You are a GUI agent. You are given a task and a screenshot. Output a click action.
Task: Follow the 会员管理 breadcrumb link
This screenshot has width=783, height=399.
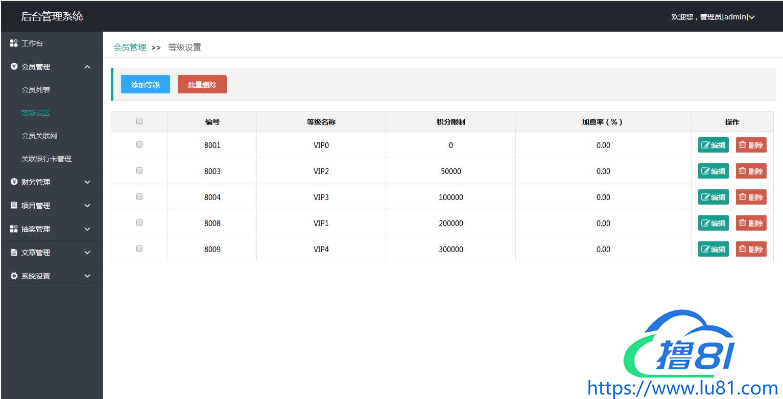(130, 47)
